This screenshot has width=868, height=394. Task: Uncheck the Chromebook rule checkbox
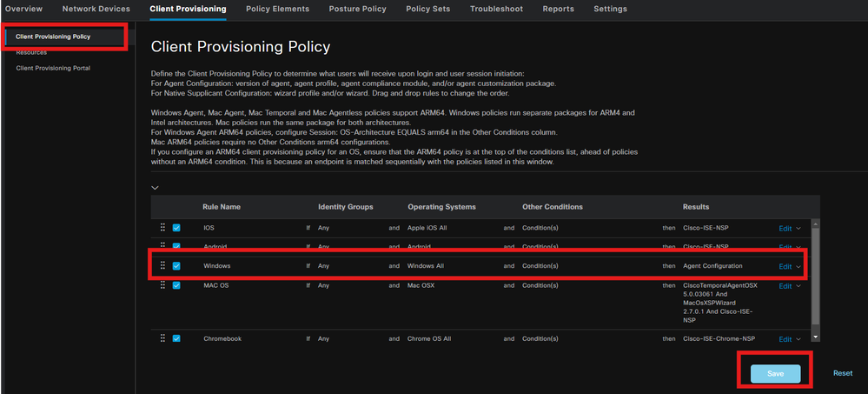(x=176, y=338)
